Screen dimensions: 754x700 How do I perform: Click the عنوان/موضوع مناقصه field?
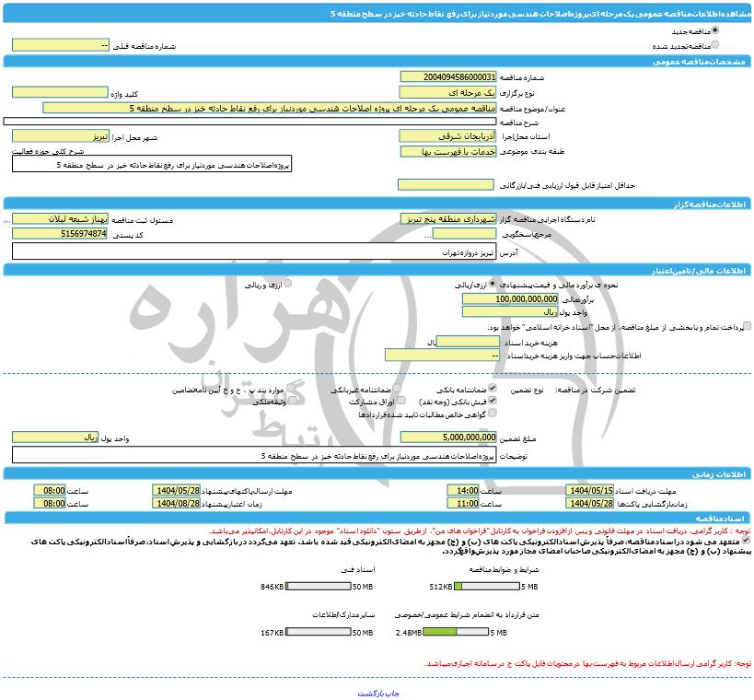point(269,108)
